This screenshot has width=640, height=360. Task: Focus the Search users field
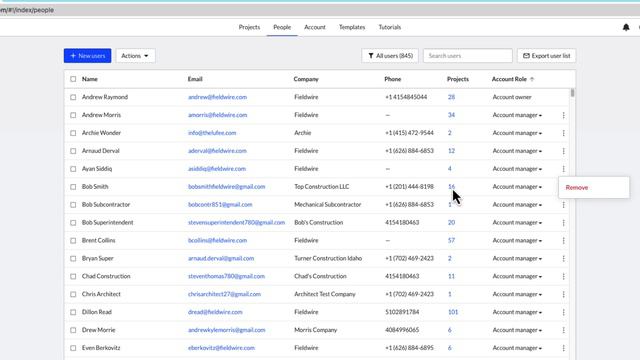[x=468, y=56]
